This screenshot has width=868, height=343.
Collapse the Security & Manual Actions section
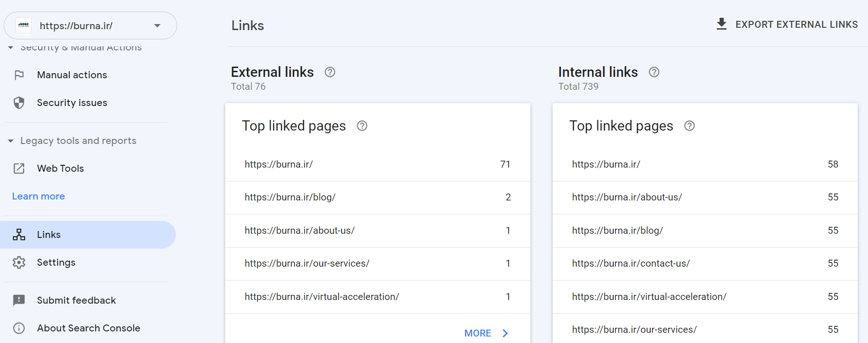coord(11,48)
